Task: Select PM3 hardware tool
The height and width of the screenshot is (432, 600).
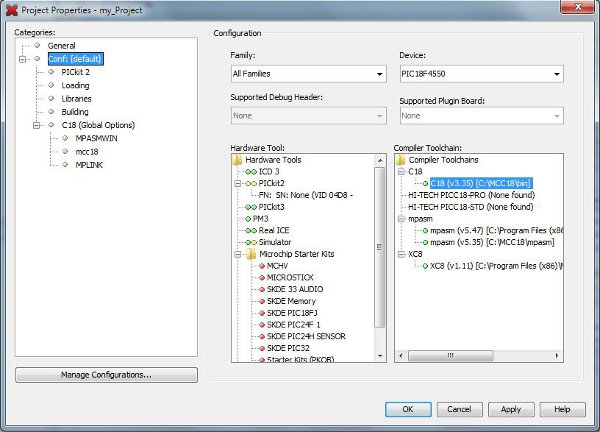Action: tap(260, 219)
